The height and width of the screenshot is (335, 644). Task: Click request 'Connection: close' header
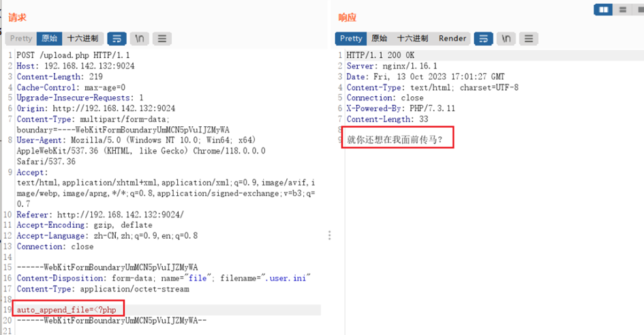(55, 246)
